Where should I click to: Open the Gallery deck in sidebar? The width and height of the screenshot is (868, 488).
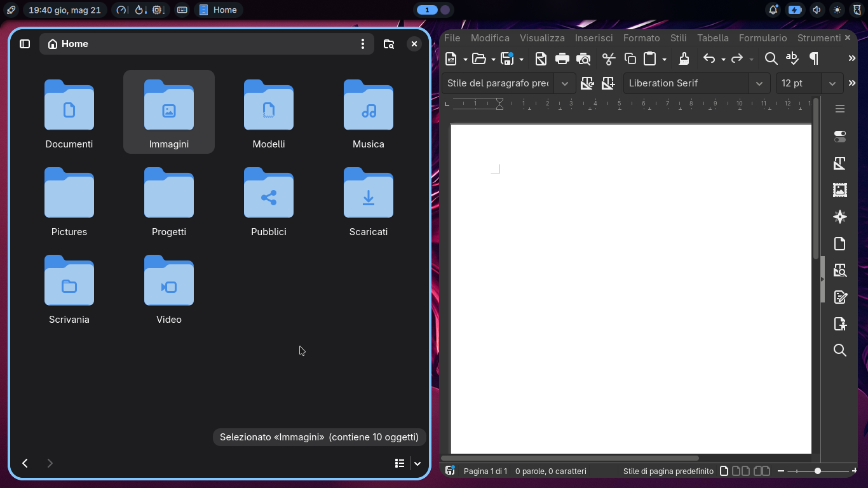coord(840,190)
